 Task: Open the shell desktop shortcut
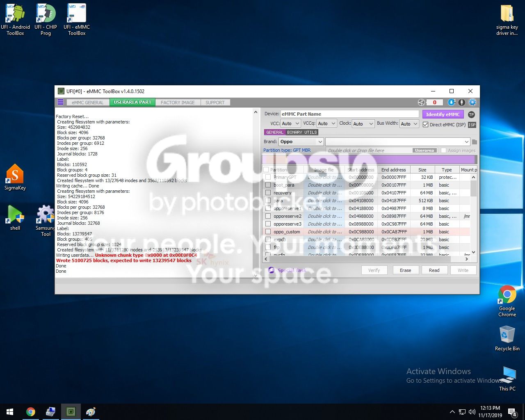tap(15, 218)
